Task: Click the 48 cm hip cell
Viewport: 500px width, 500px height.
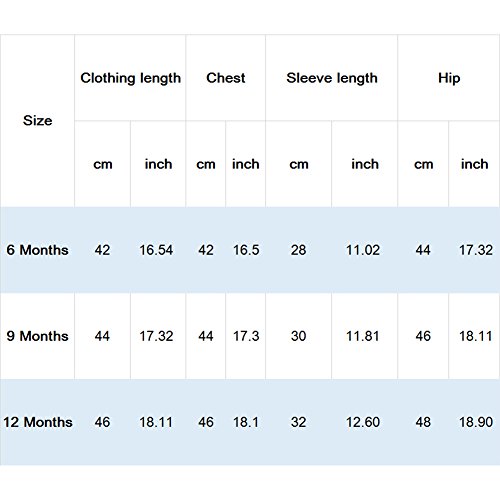Action: (x=423, y=422)
